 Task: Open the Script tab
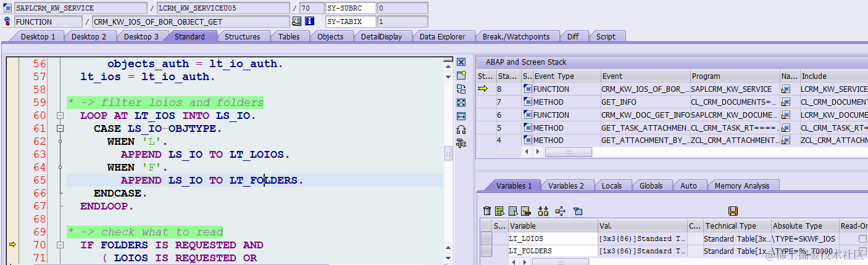(606, 37)
